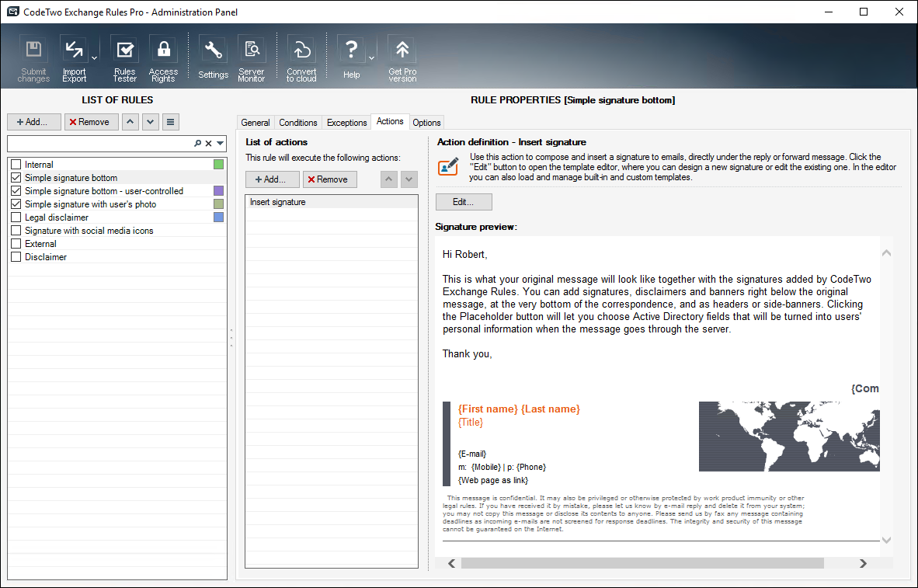Viewport: 918px width, 588px height.
Task: Expand the Help dropdown arrow
Action: point(371,58)
